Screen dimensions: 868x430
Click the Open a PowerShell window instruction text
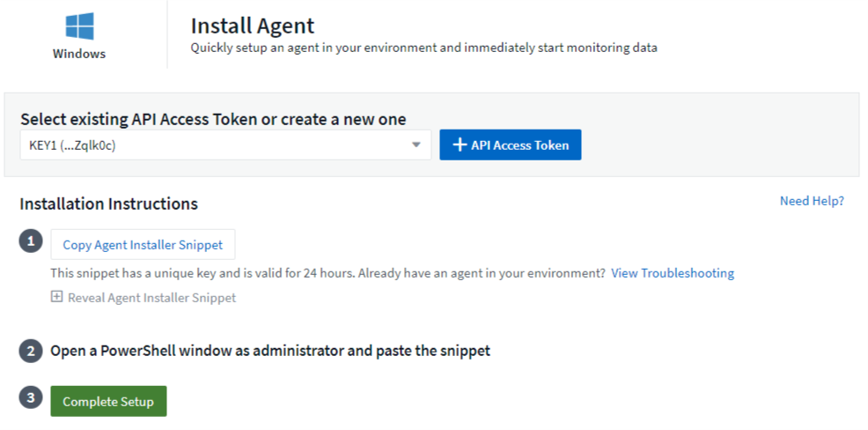(x=270, y=351)
